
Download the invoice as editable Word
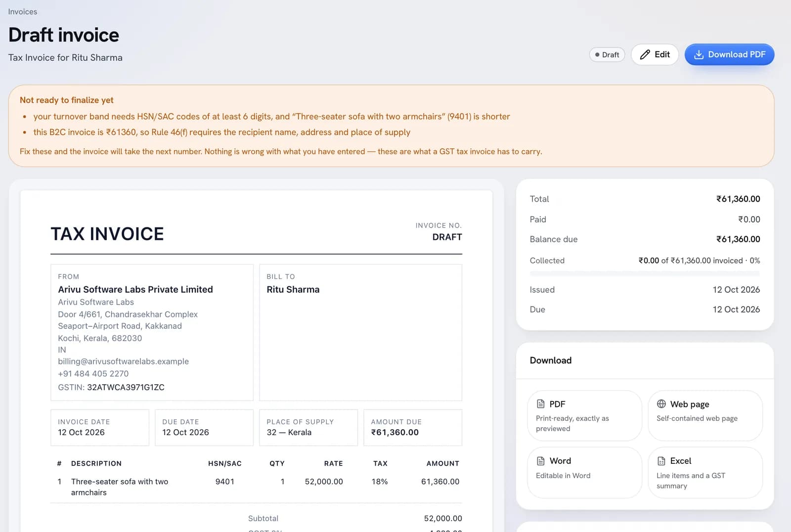(584, 472)
